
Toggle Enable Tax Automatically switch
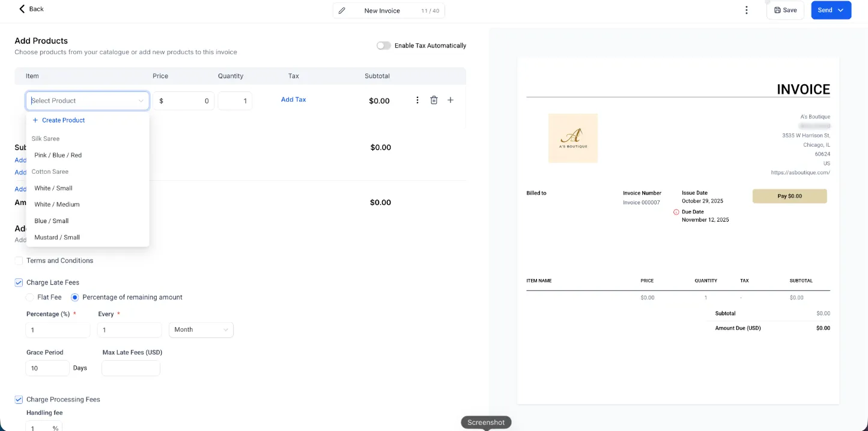[383, 46]
